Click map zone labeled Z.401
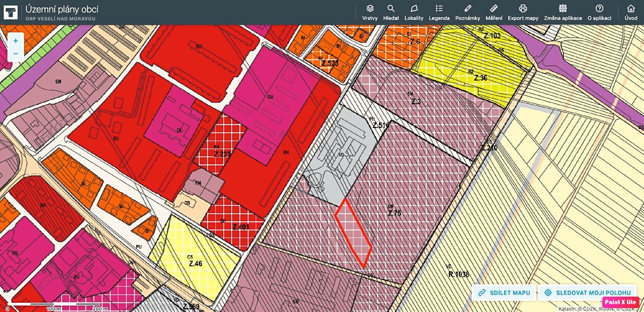Viewport: 644px width, 312px height. (241, 227)
